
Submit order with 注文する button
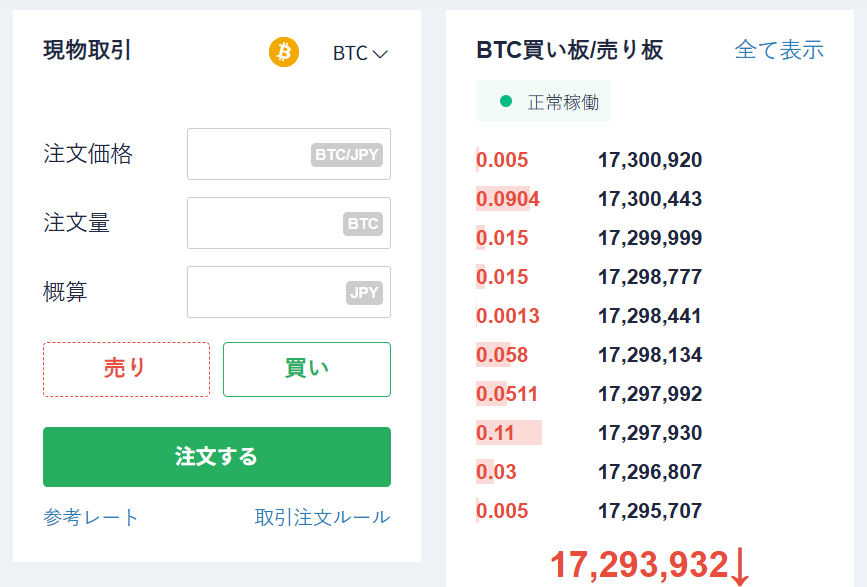tap(217, 457)
